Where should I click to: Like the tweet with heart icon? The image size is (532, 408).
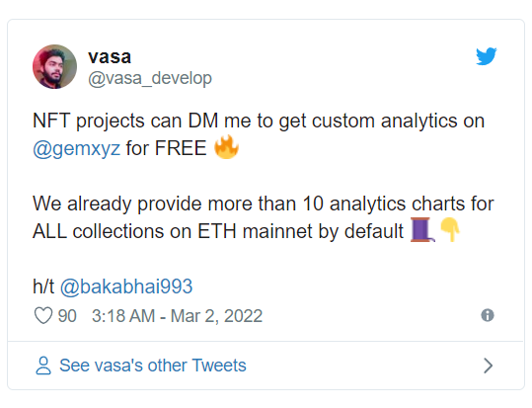pos(43,315)
